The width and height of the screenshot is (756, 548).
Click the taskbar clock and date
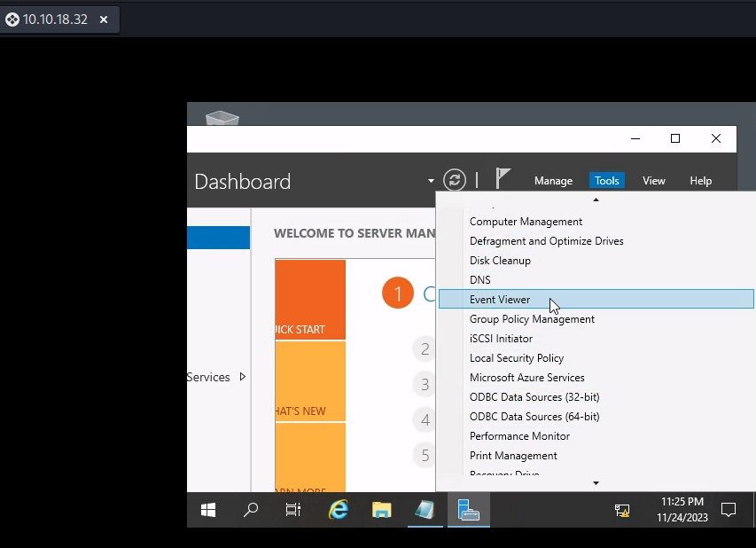point(682,509)
